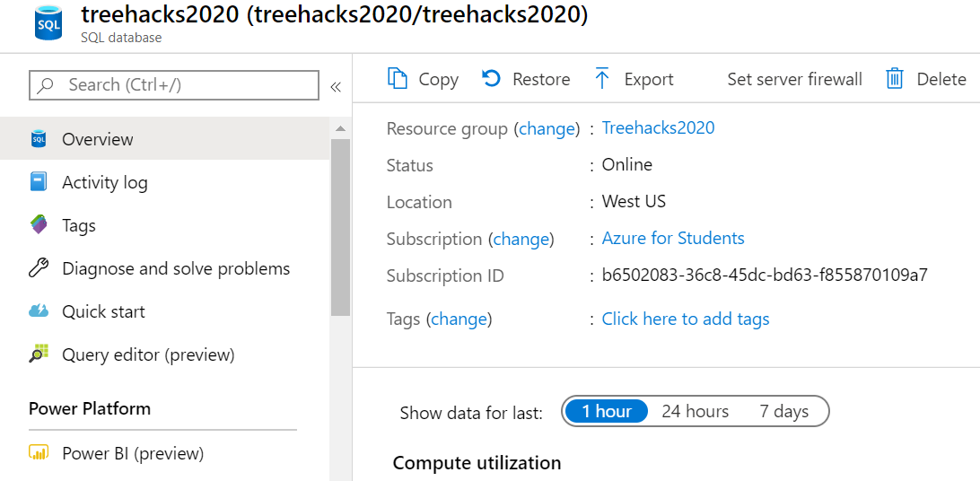Image resolution: width=980 pixels, height=481 pixels.
Task: Open the Overview menu item
Action: click(164, 139)
